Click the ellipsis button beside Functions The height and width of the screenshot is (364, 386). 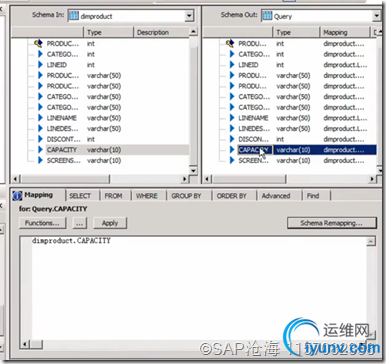coord(79,223)
